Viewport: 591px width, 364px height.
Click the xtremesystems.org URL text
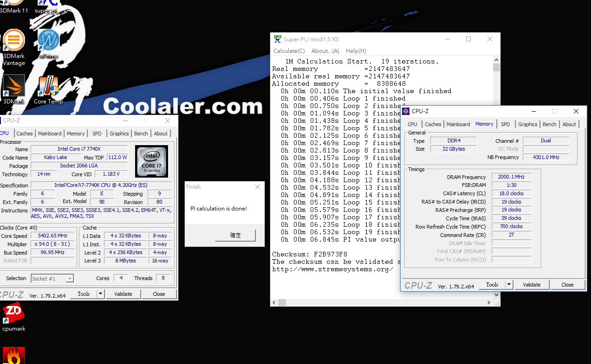point(332,269)
